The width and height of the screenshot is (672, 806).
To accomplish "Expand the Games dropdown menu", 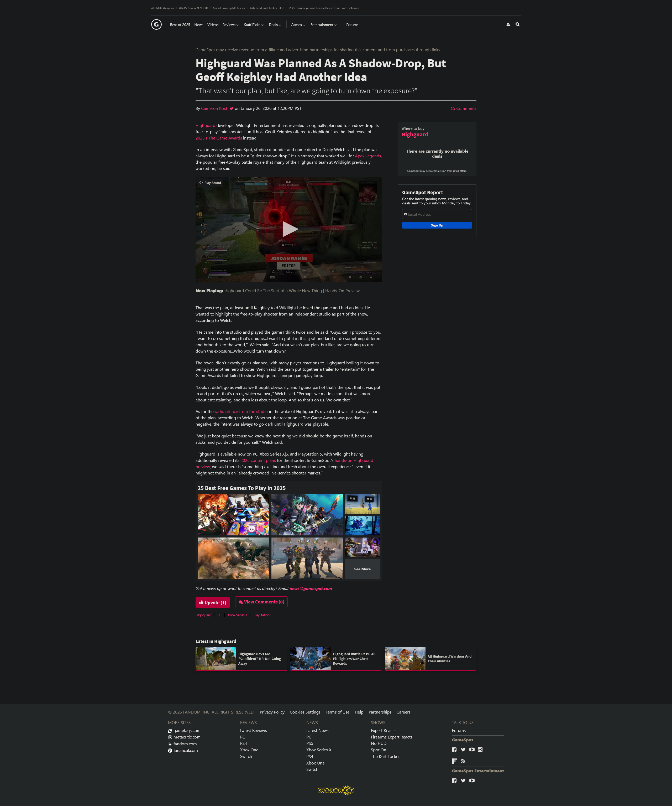I will click(x=298, y=25).
